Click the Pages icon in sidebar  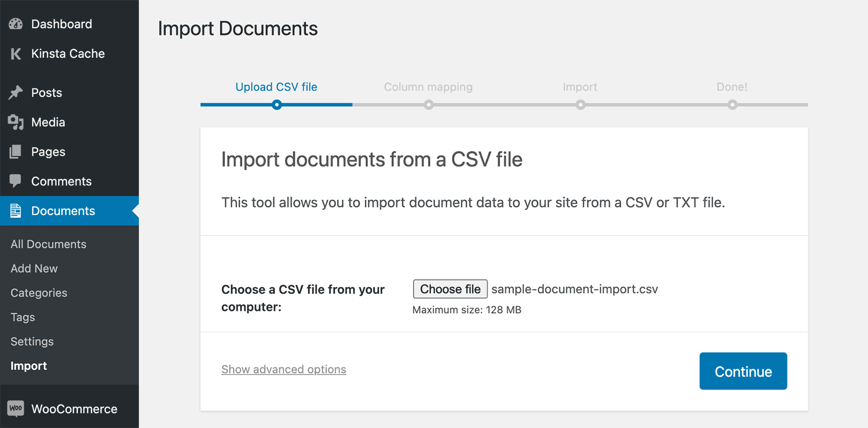point(16,152)
